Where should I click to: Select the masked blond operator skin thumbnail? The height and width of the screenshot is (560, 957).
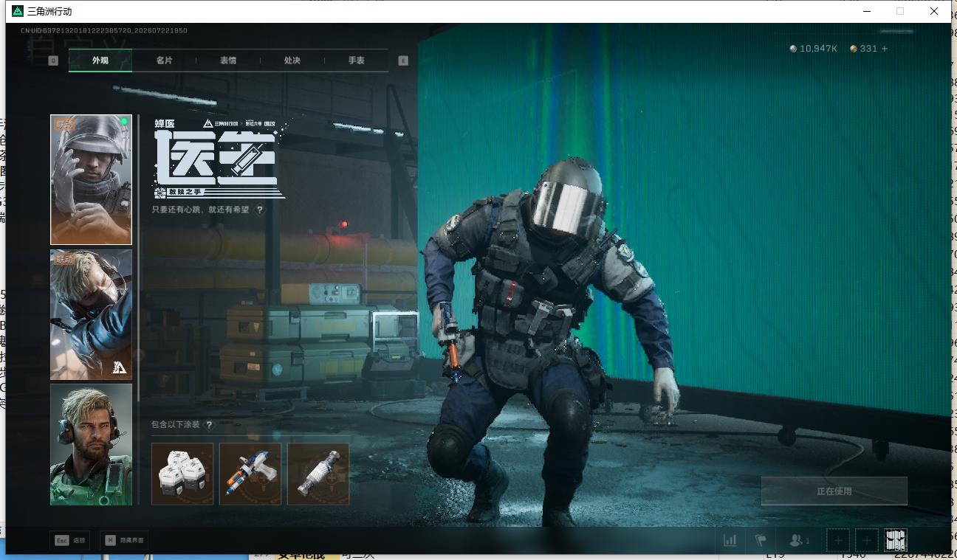(x=91, y=314)
